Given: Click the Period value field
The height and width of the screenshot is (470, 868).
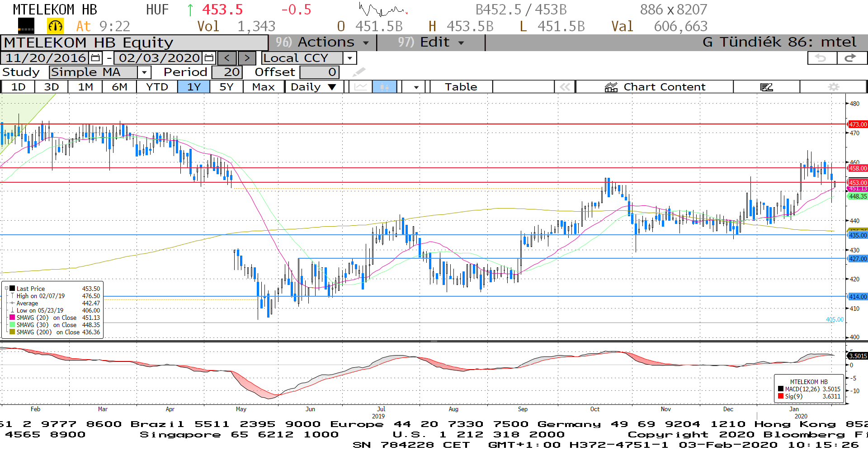Looking at the screenshot, I should [227, 72].
